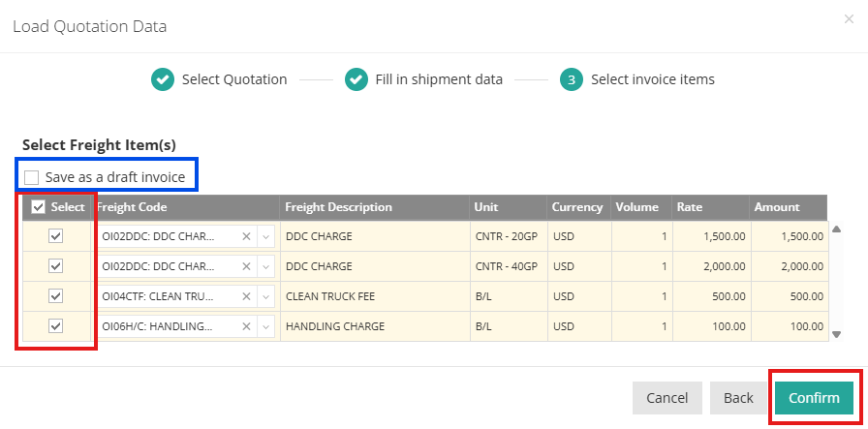The height and width of the screenshot is (429, 868).
Task: Clear the freight code in the CNTR - 40GP row
Action: [x=246, y=266]
